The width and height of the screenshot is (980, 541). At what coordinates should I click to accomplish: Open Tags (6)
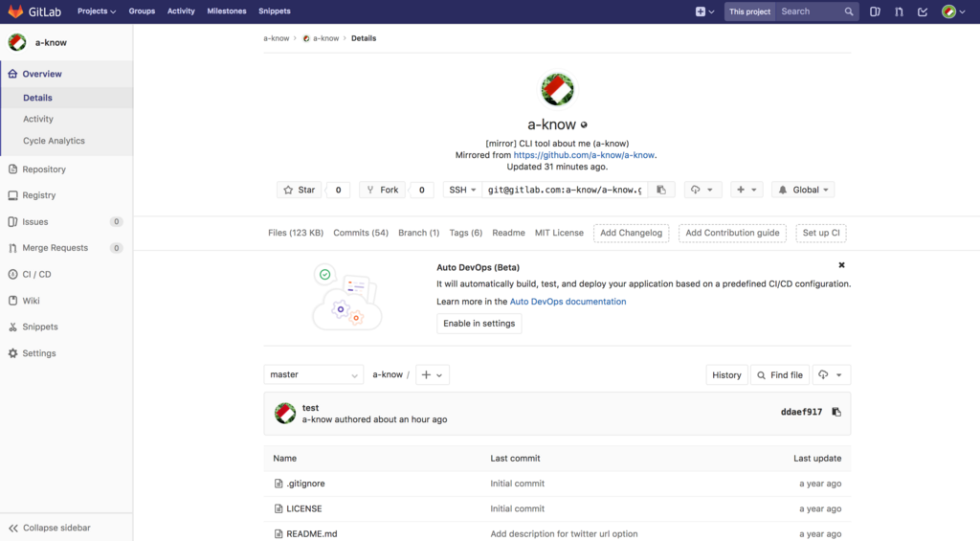(466, 233)
